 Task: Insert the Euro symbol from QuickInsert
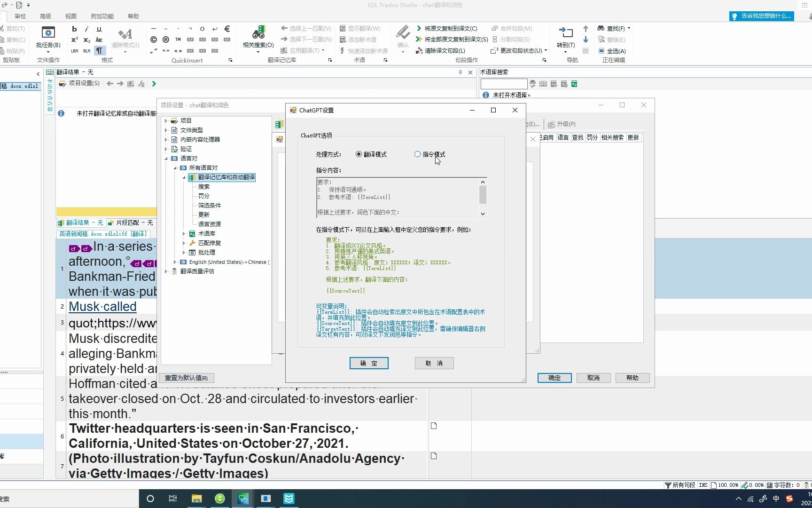227,28
